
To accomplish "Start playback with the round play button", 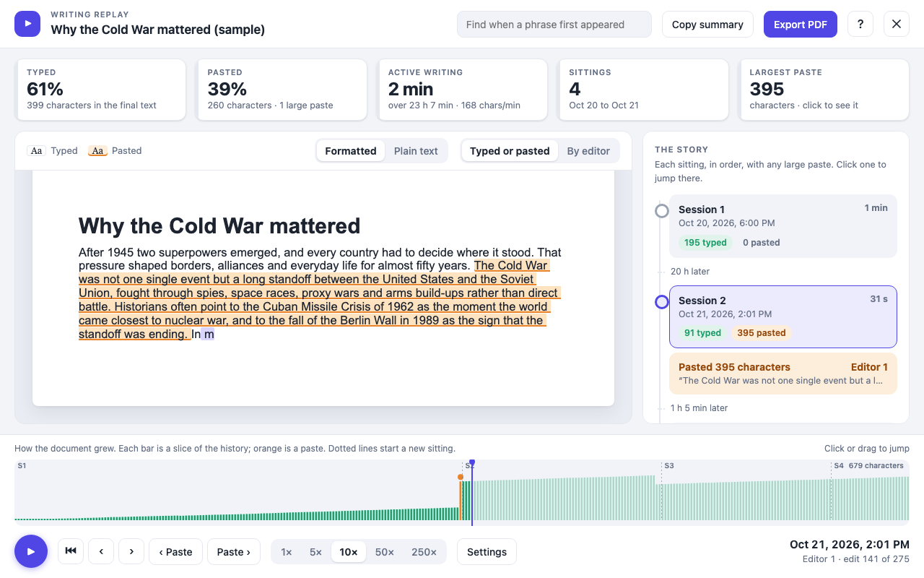I will point(31,551).
